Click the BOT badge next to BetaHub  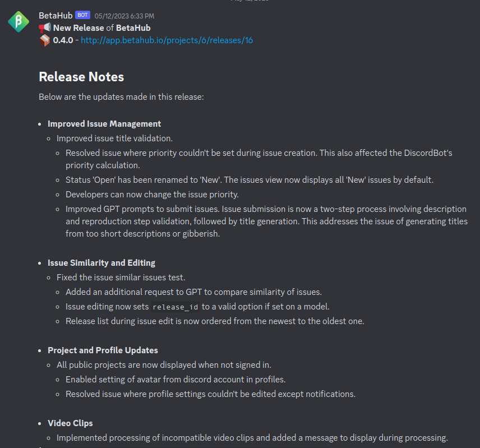point(82,15)
